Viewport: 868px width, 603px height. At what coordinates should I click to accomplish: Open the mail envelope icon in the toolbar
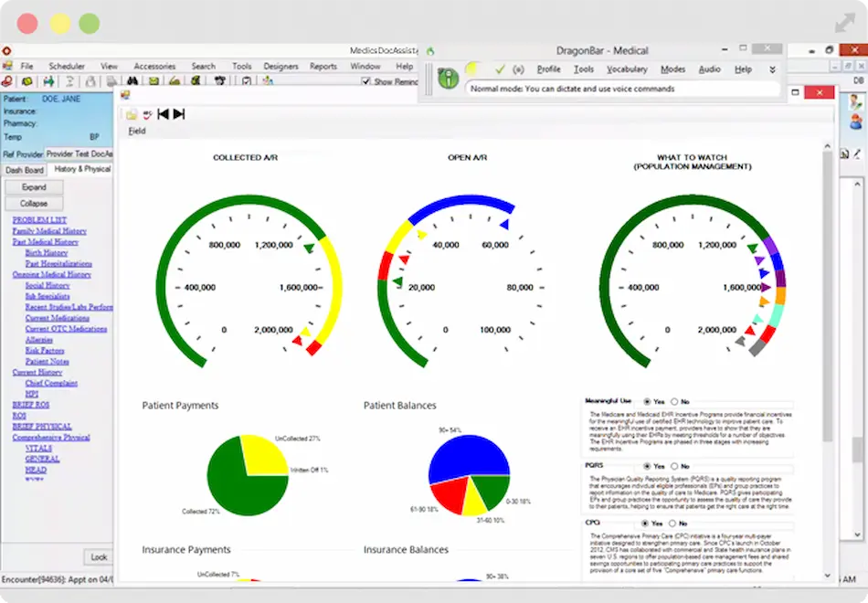click(x=153, y=82)
